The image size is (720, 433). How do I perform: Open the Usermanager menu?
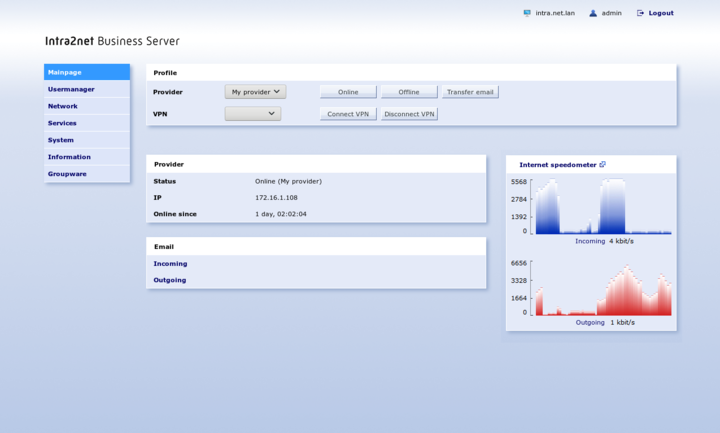(87, 89)
